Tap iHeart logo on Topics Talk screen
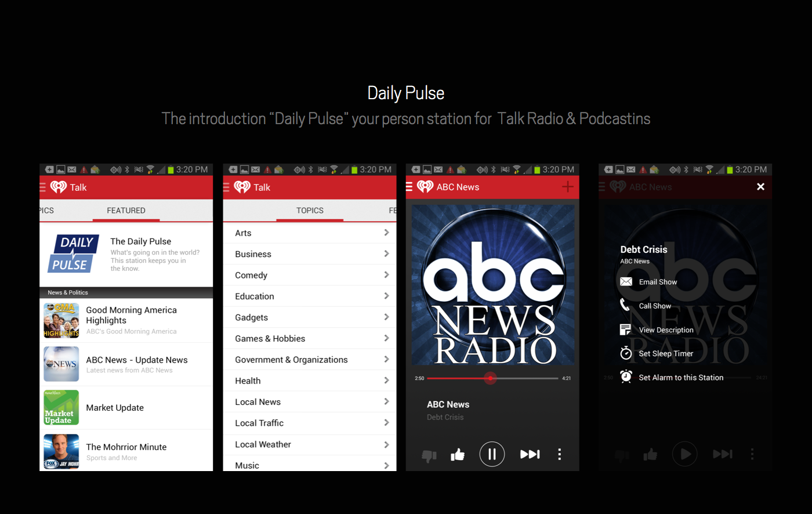The image size is (812, 514). tap(242, 187)
